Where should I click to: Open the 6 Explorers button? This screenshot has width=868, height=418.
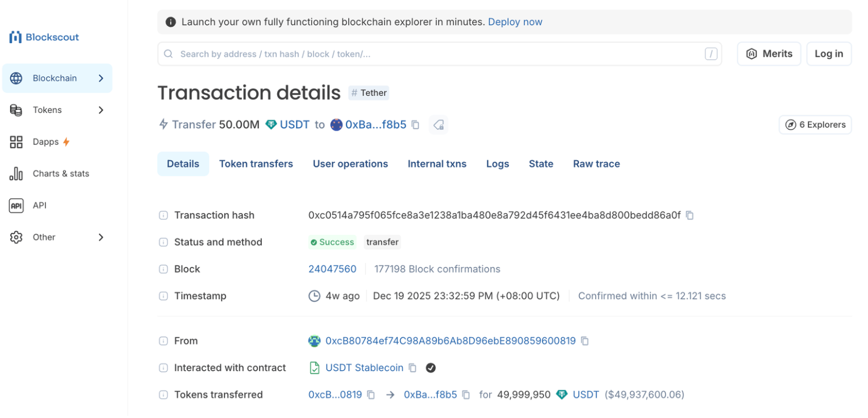pyautogui.click(x=815, y=124)
